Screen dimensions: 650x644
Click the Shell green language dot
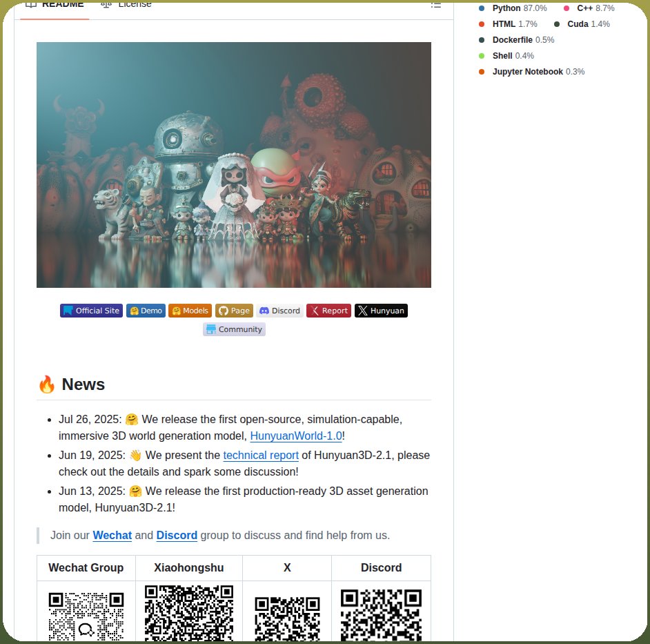click(x=481, y=56)
